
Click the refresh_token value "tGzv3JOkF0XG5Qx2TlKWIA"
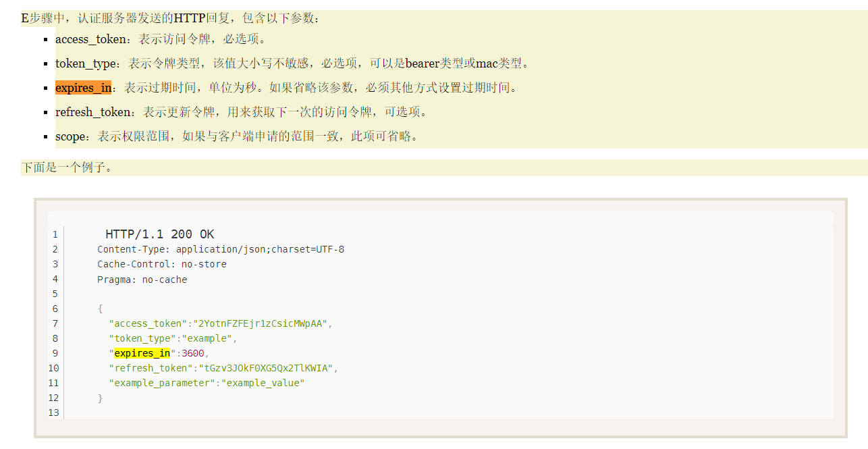coord(265,368)
